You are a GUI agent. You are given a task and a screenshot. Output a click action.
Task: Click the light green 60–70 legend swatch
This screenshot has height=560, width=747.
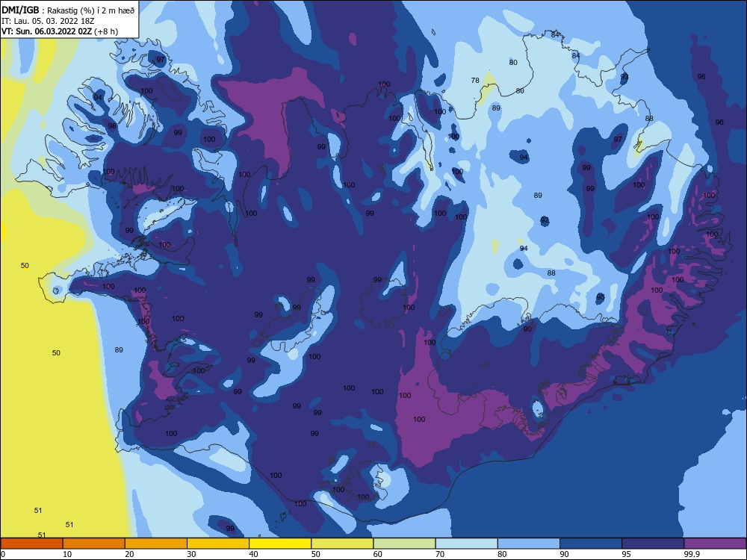point(404,544)
